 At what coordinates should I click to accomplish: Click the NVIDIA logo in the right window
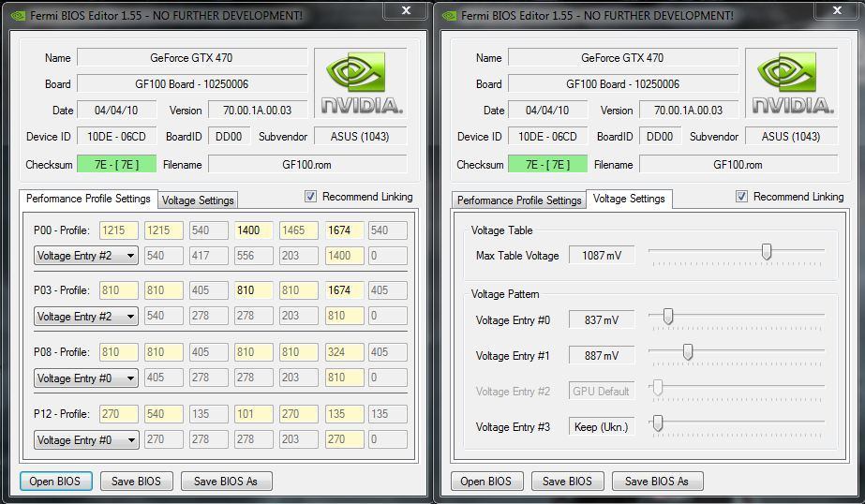(792, 82)
